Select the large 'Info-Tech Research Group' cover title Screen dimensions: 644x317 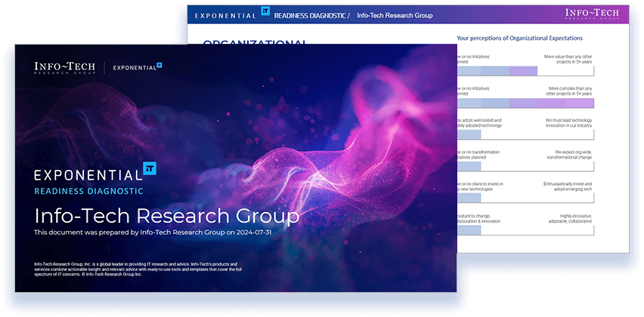pos(167,216)
